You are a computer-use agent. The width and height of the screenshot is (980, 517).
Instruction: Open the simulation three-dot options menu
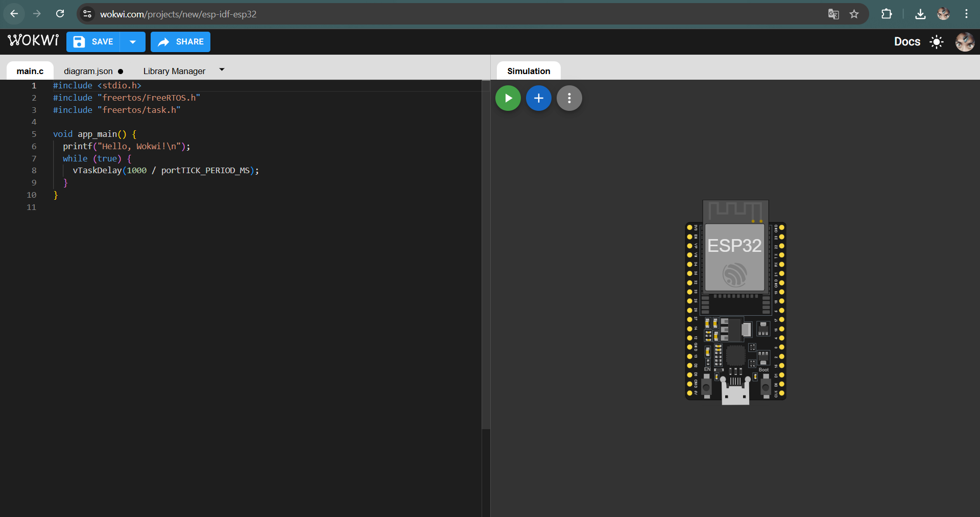point(569,98)
